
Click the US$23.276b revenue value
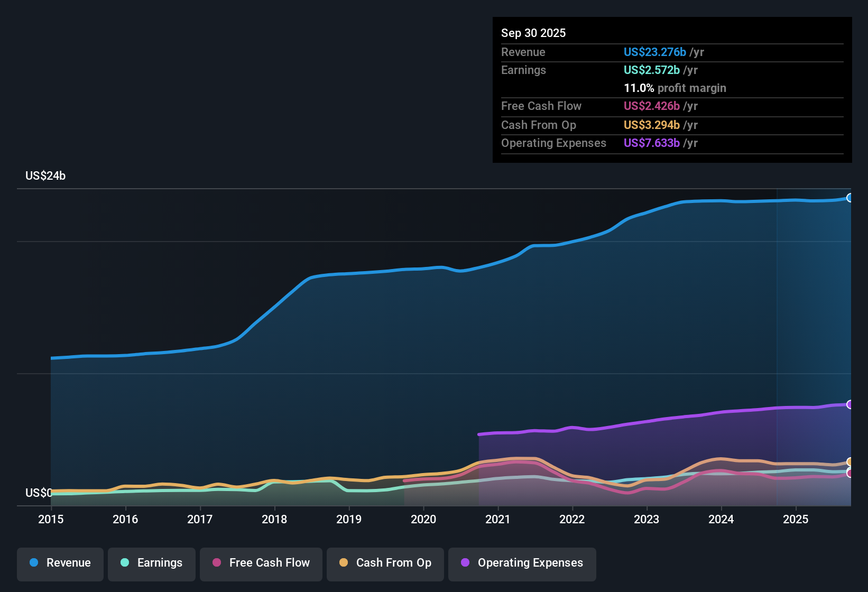tap(654, 52)
